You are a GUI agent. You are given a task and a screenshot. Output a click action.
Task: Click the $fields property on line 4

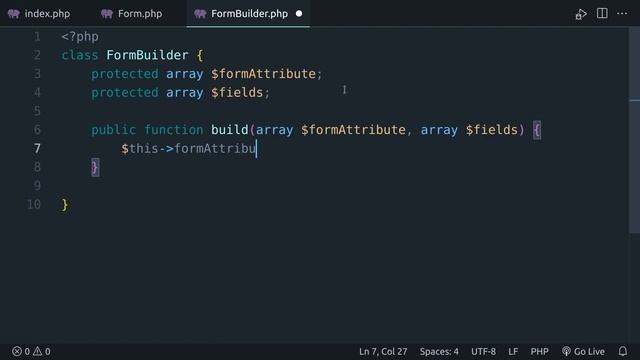click(237, 93)
